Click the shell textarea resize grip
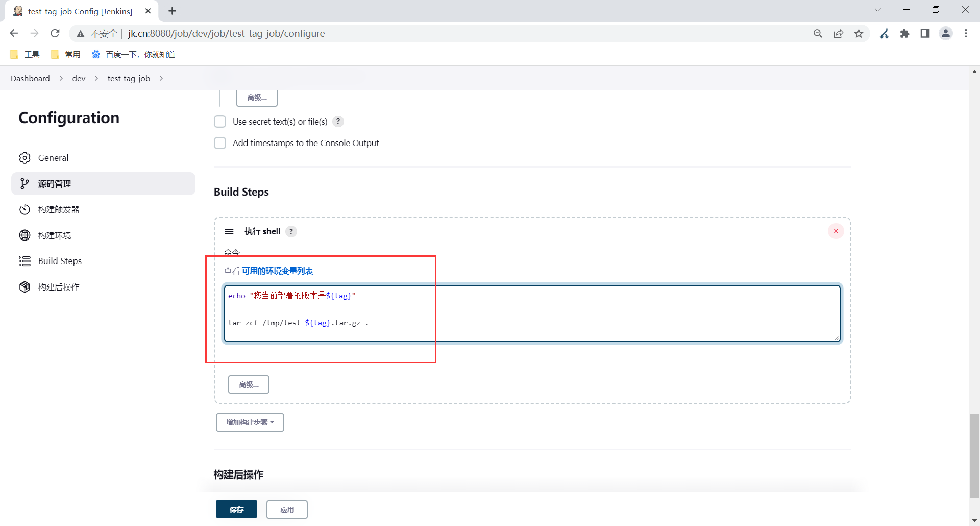 pos(837,338)
